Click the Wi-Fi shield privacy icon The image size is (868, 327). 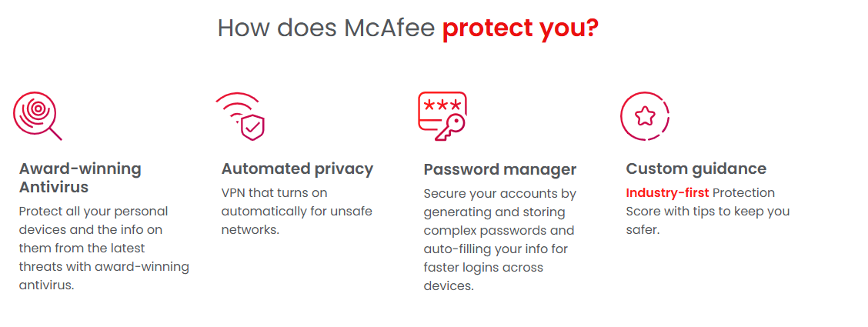239,115
